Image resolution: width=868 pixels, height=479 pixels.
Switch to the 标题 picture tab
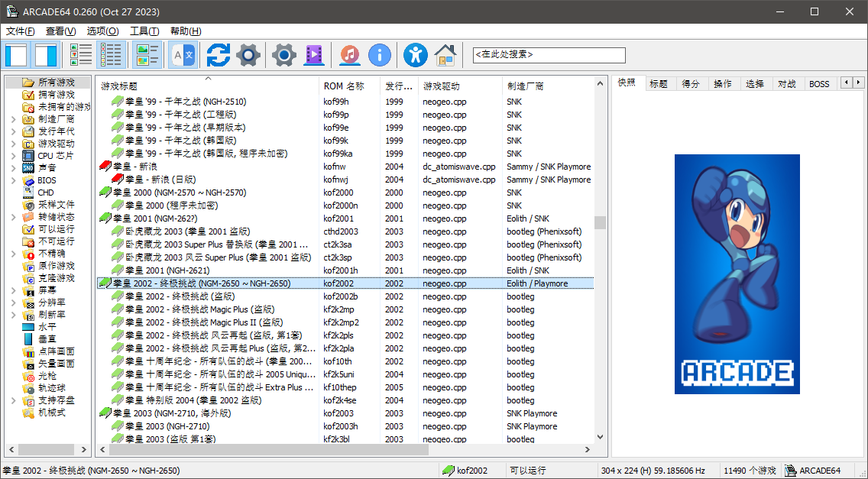659,83
